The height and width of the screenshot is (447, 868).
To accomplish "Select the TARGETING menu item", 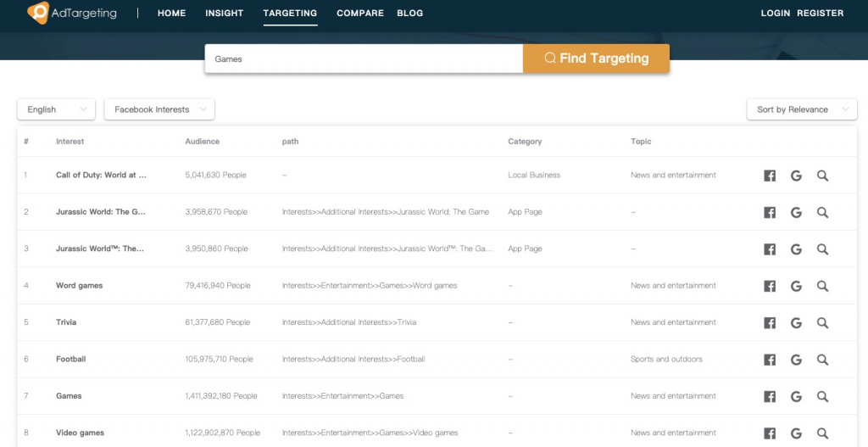I will pyautogui.click(x=290, y=14).
